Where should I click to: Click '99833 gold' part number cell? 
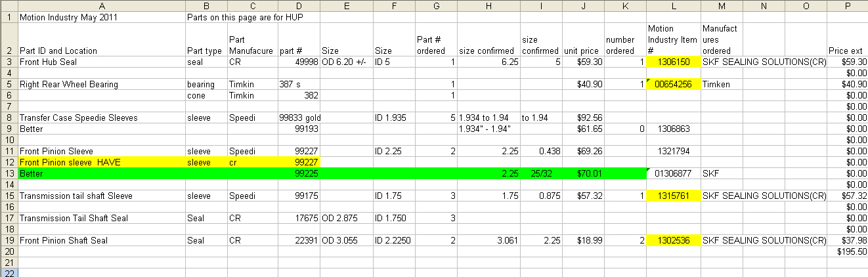click(299, 117)
